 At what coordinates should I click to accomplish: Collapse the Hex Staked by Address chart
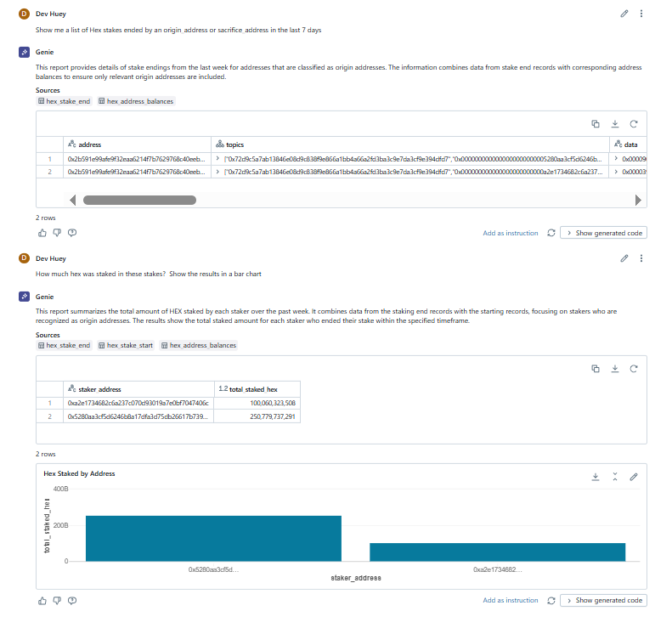click(614, 477)
